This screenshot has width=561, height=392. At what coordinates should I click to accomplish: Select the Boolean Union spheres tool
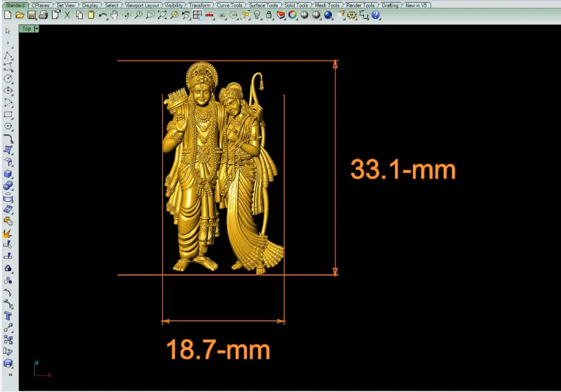pos(8,186)
